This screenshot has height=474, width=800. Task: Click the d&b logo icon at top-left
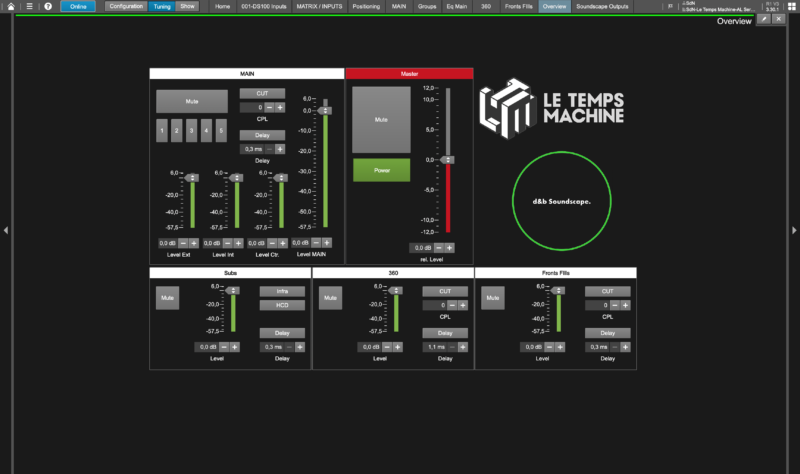[x=12, y=6]
